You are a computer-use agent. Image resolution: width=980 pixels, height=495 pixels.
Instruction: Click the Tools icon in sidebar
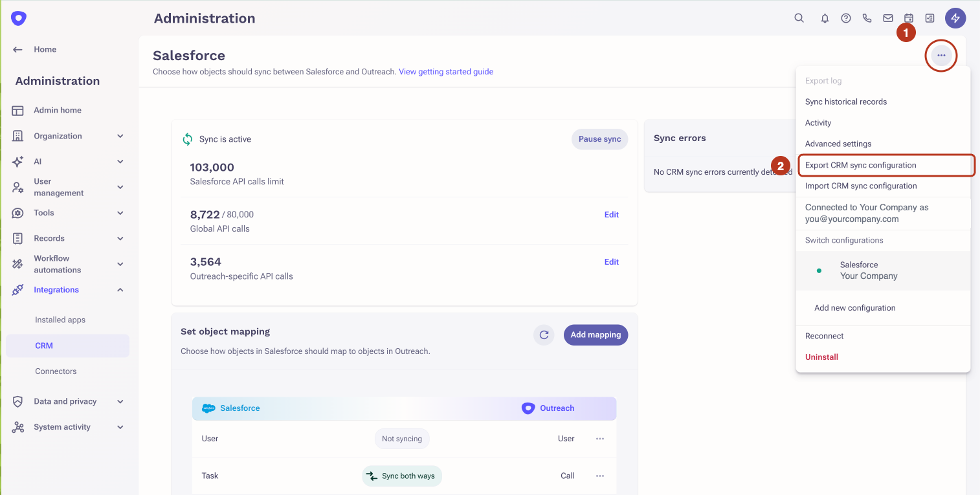click(18, 213)
